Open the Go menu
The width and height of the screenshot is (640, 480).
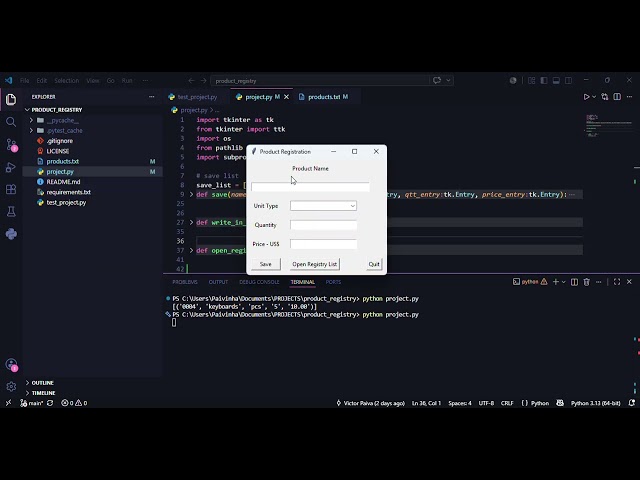click(x=111, y=80)
